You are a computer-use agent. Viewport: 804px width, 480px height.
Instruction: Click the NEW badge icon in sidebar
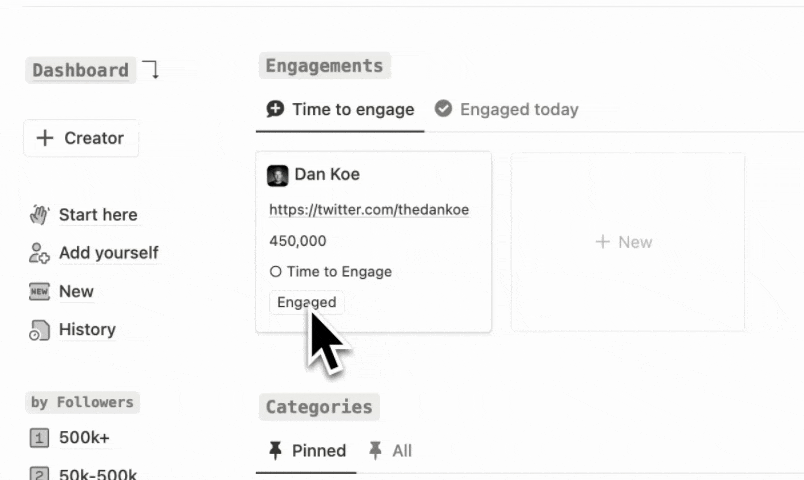(x=39, y=291)
